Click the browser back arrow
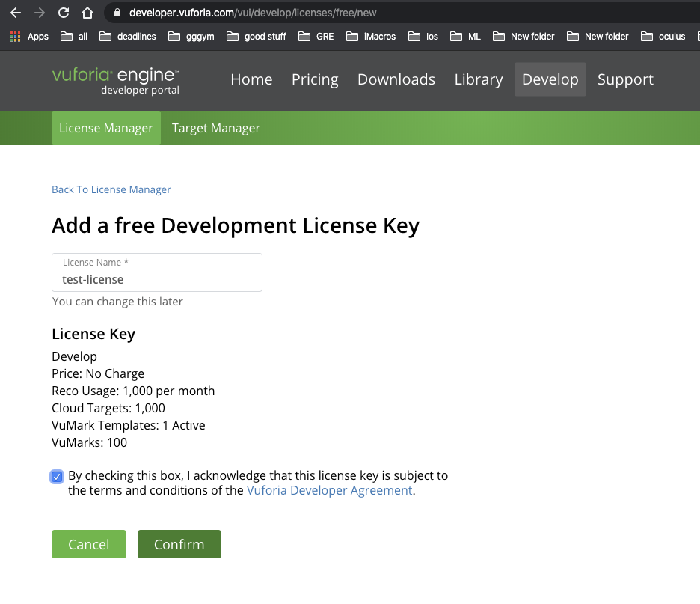Screen dimensions: 700x604 tap(16, 13)
